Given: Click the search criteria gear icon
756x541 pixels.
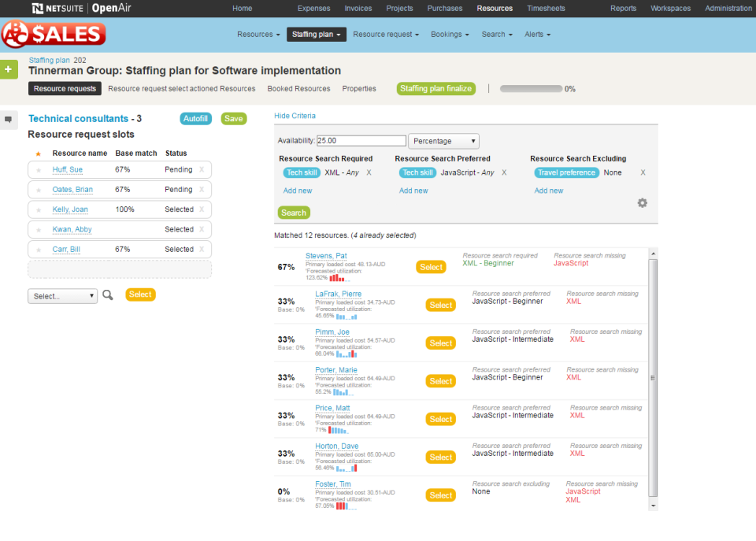Looking at the screenshot, I should click(x=642, y=202).
